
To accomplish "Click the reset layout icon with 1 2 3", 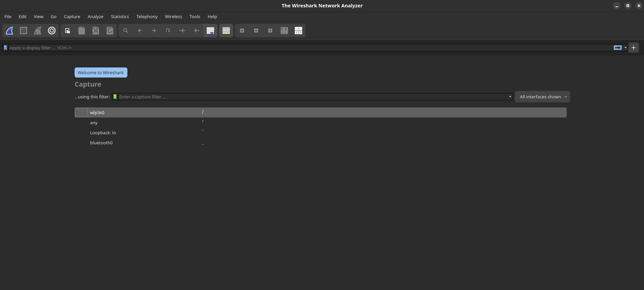I will [298, 31].
